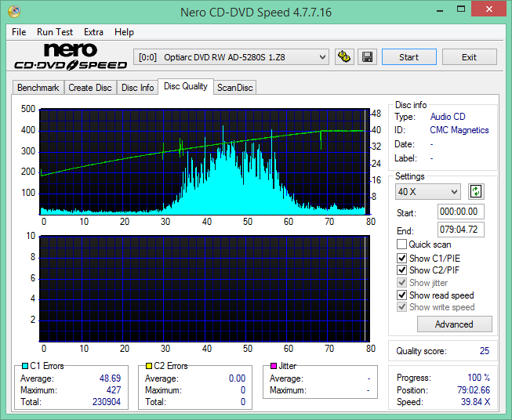Click the C2 Average value 0.00
Screen dimensions: 512x420
coord(237,378)
